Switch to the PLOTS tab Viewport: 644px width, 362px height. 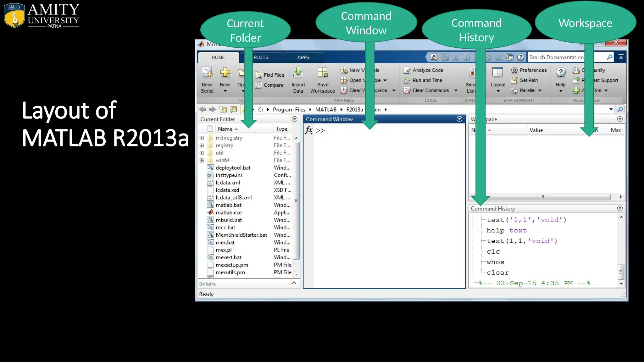pyautogui.click(x=261, y=58)
